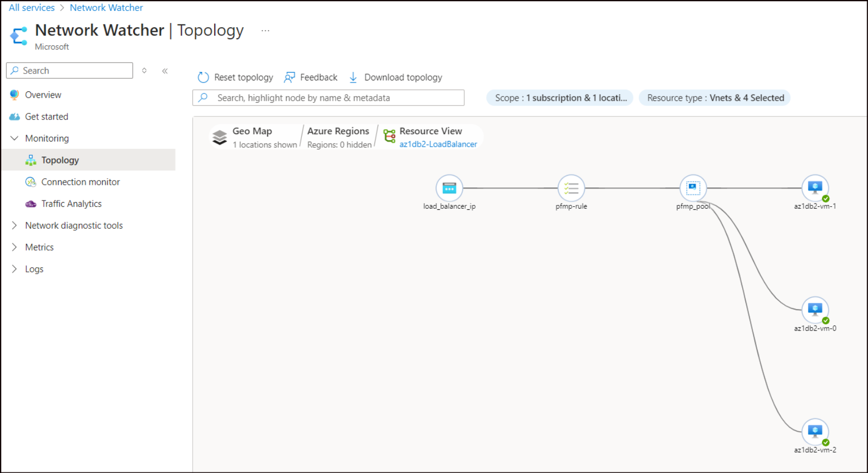Click the Network Watcher service icon
The height and width of the screenshot is (473, 868).
(x=19, y=36)
